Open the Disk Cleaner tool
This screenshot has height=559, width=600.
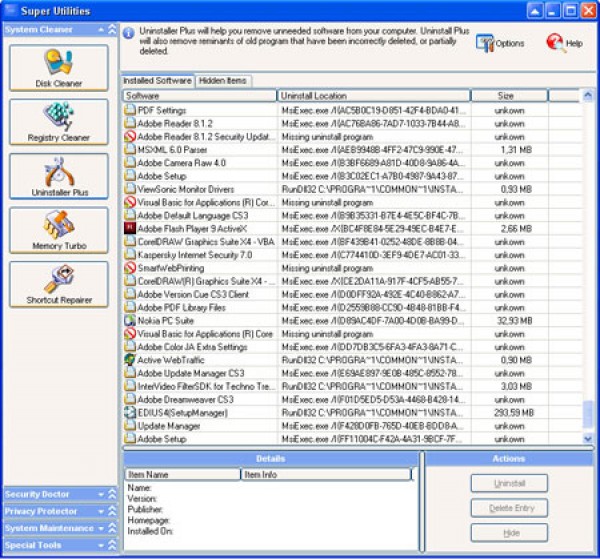[x=59, y=68]
